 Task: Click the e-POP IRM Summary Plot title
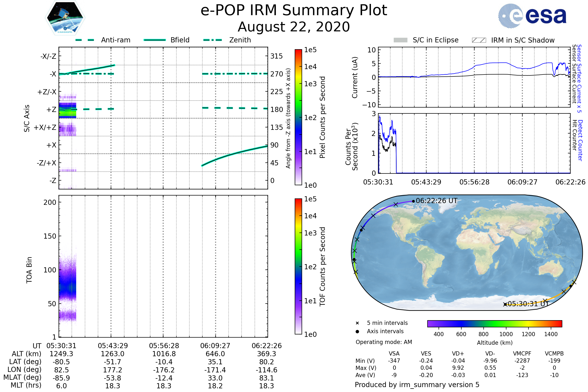pyautogui.click(x=294, y=11)
